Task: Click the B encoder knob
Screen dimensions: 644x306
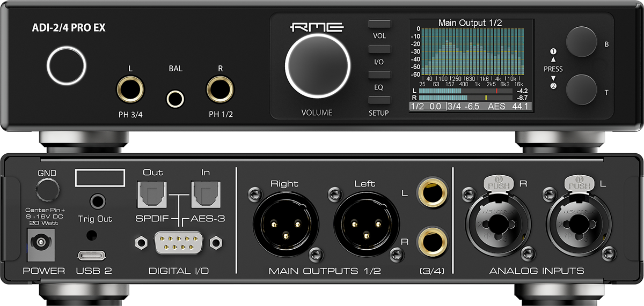Action: (581, 41)
